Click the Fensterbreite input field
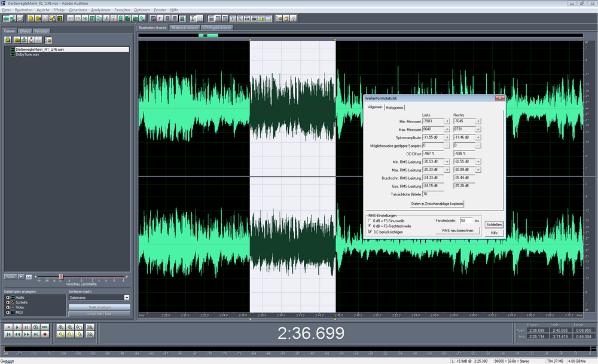 466,221
